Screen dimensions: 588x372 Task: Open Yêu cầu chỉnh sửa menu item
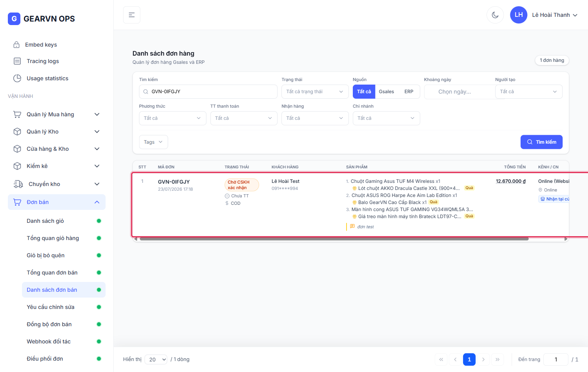(64, 307)
